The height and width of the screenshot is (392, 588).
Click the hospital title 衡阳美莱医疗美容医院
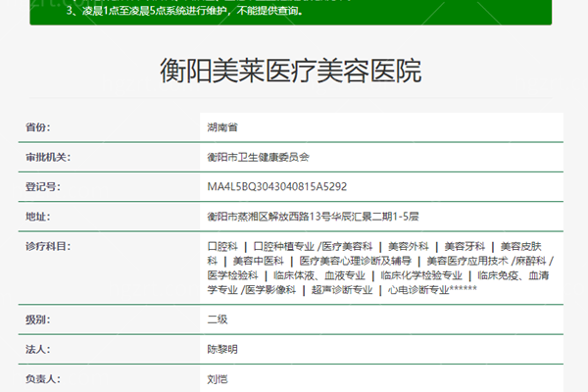pos(291,71)
